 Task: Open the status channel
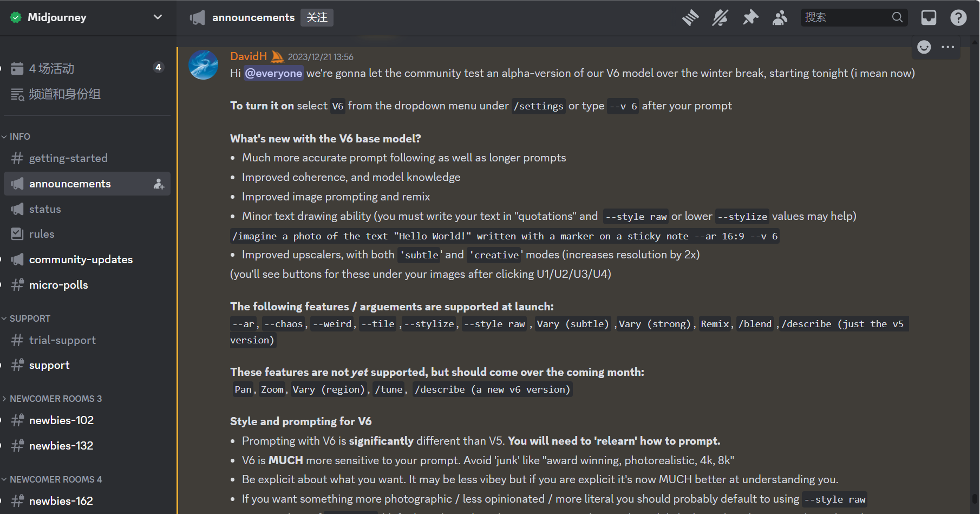click(87, 209)
